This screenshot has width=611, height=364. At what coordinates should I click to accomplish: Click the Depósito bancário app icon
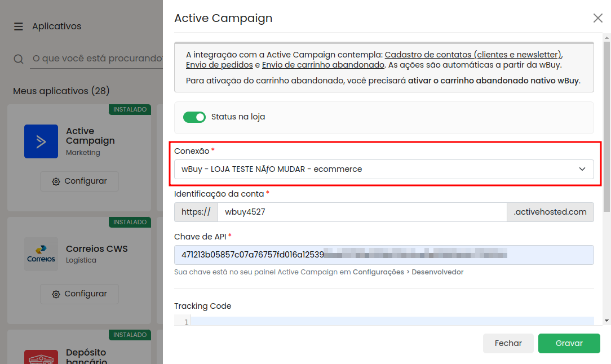pos(41,357)
